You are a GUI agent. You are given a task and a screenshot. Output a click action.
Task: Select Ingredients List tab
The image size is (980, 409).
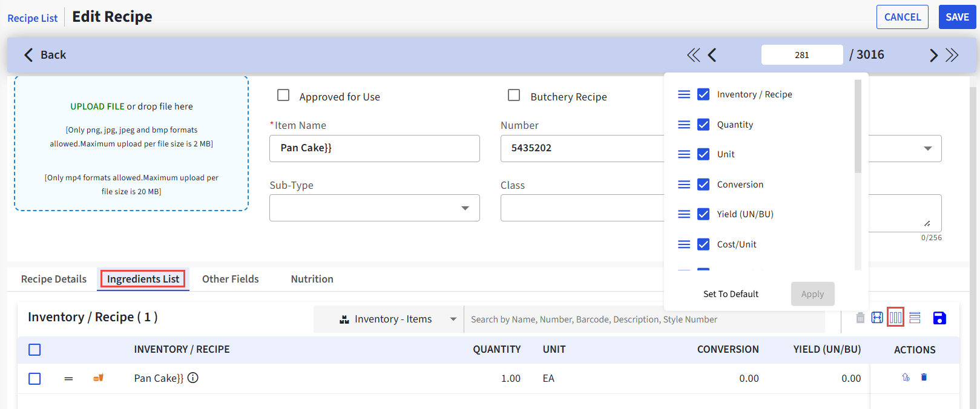143,279
